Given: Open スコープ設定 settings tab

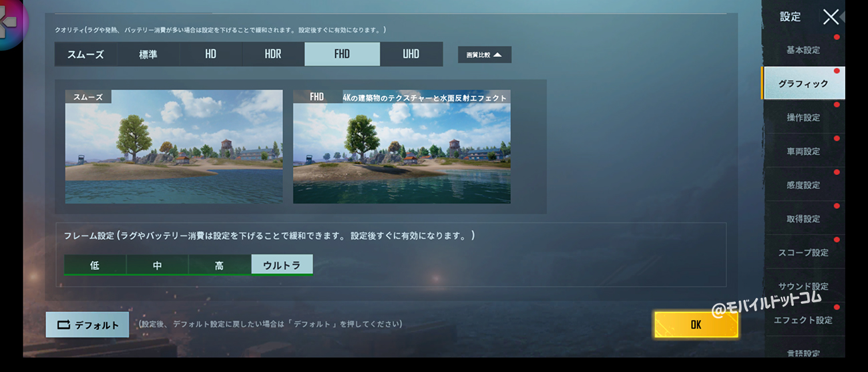Looking at the screenshot, I should pos(803,252).
